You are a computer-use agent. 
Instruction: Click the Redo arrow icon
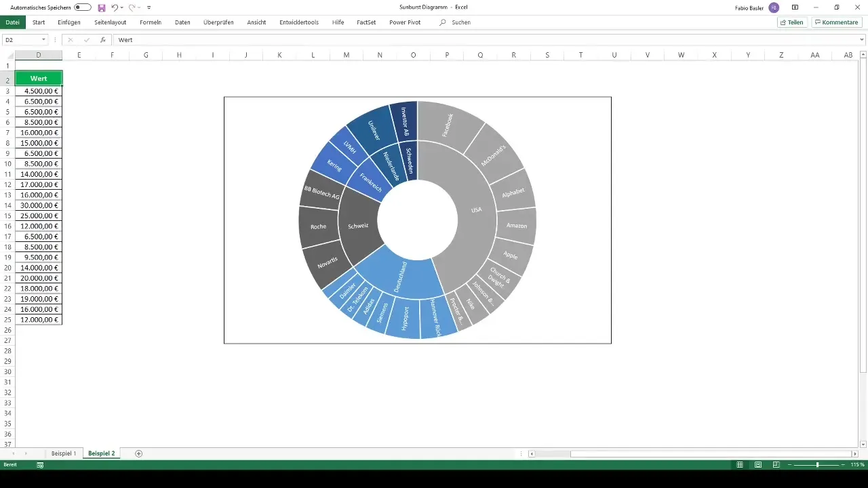[x=132, y=7]
